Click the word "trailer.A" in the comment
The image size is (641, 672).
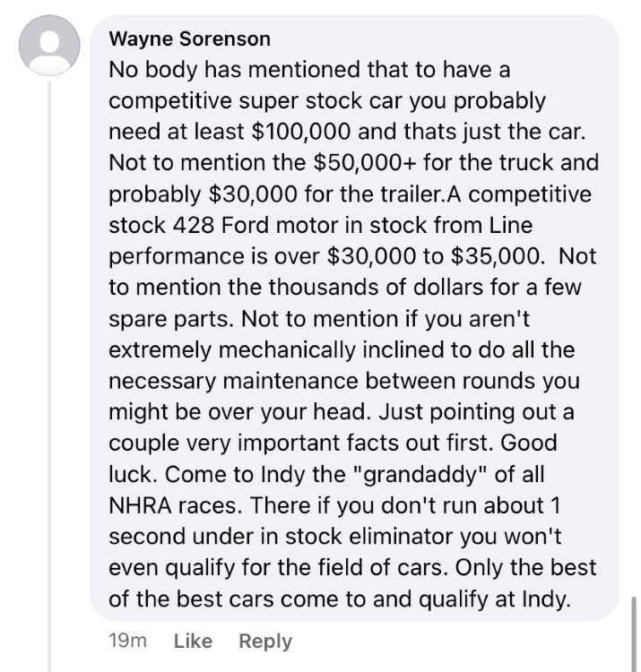tap(420, 194)
